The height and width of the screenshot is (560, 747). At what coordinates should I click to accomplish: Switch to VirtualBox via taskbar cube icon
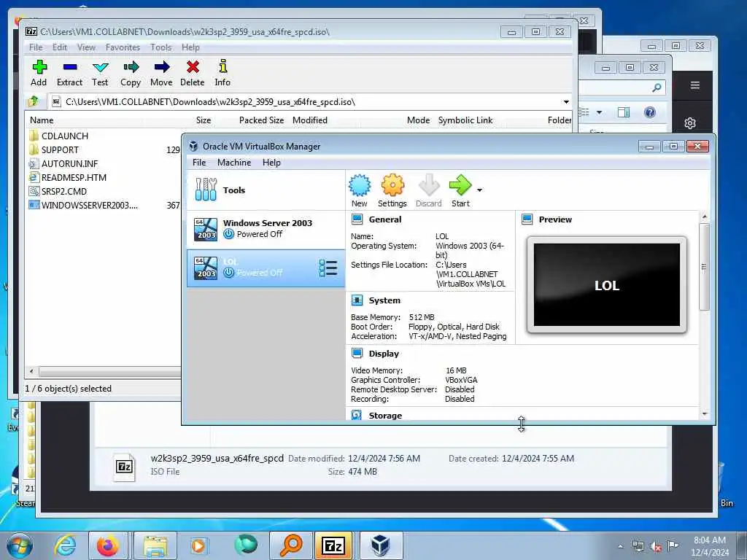coord(381,545)
